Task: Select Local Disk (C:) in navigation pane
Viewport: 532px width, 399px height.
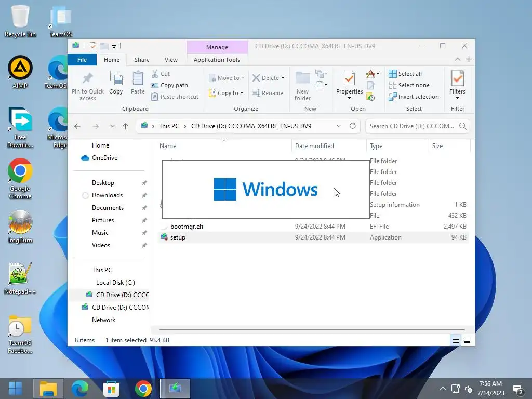Action: point(115,282)
